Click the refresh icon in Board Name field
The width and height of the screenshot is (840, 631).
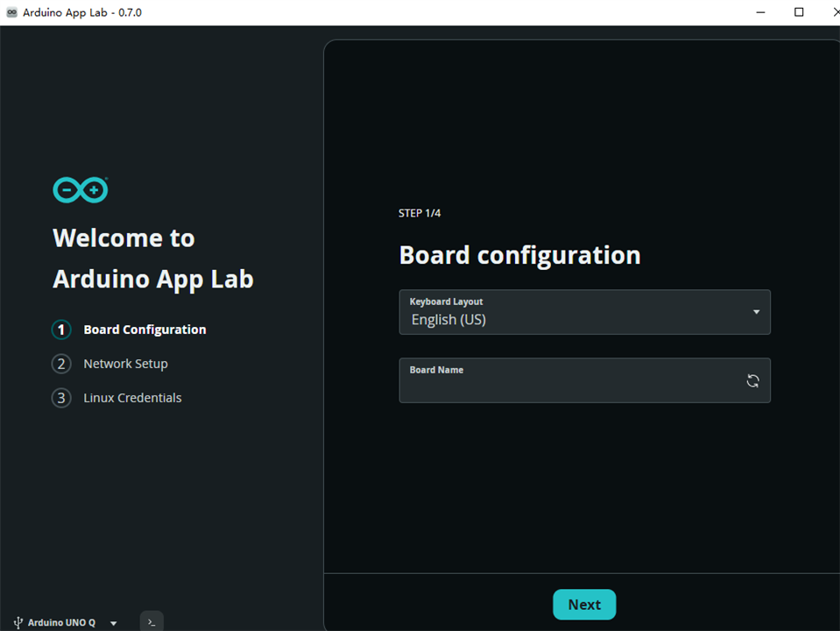(x=752, y=380)
